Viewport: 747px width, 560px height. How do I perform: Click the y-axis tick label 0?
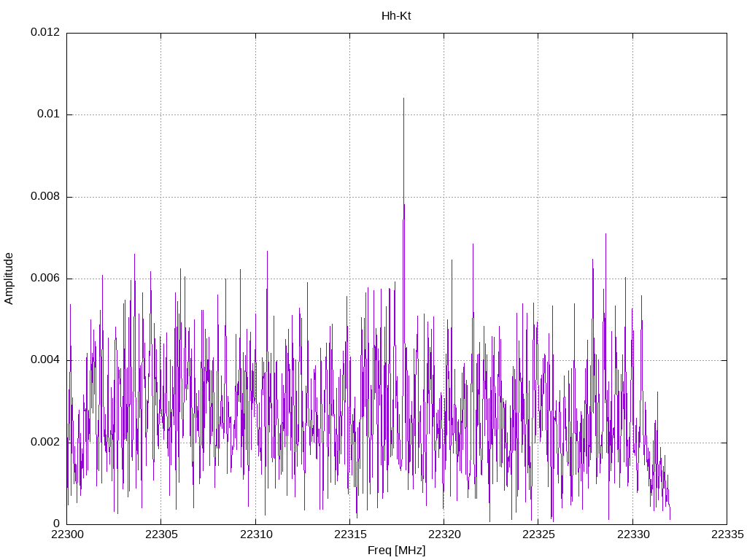(57, 524)
